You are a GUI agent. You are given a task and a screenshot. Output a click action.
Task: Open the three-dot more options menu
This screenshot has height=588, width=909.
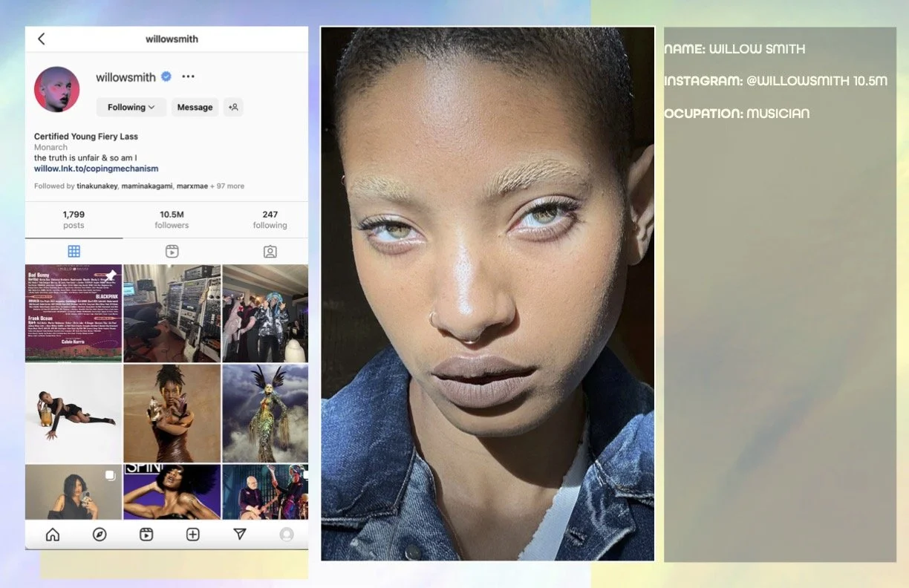188,76
